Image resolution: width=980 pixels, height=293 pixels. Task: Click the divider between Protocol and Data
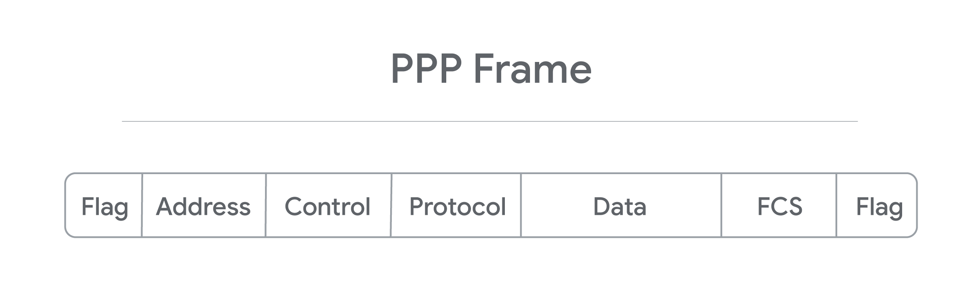[521, 205]
